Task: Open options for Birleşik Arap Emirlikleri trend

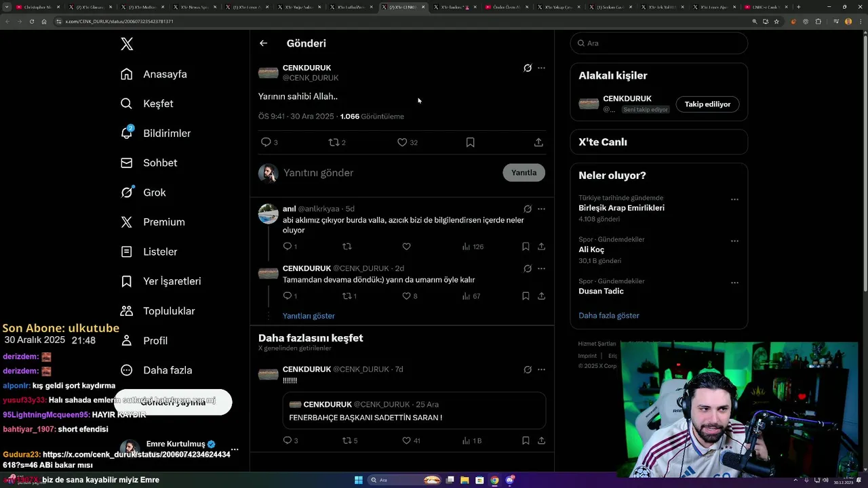Action: [734, 200]
